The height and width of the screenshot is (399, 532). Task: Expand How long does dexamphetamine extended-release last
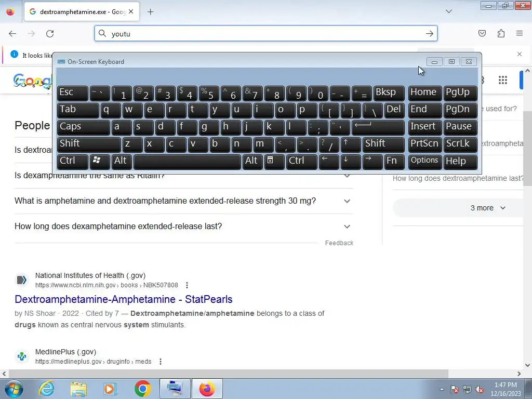click(x=184, y=227)
